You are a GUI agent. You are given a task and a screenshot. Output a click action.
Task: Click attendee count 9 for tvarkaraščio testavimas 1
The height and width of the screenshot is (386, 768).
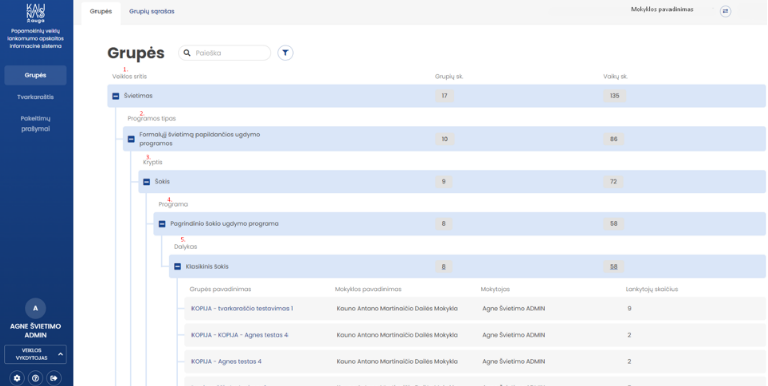[629, 309]
